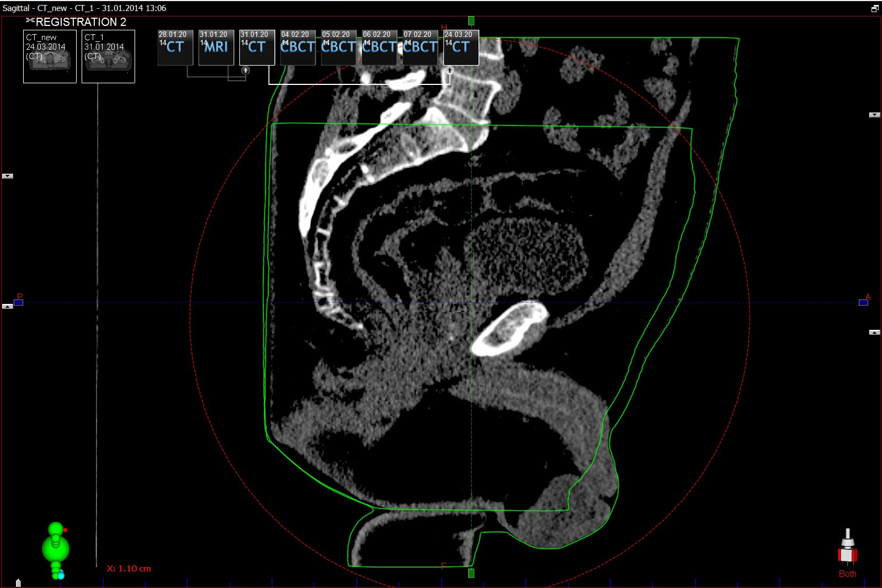Click the patient orientation model icon
The height and width of the screenshot is (588, 882).
[x=56, y=550]
